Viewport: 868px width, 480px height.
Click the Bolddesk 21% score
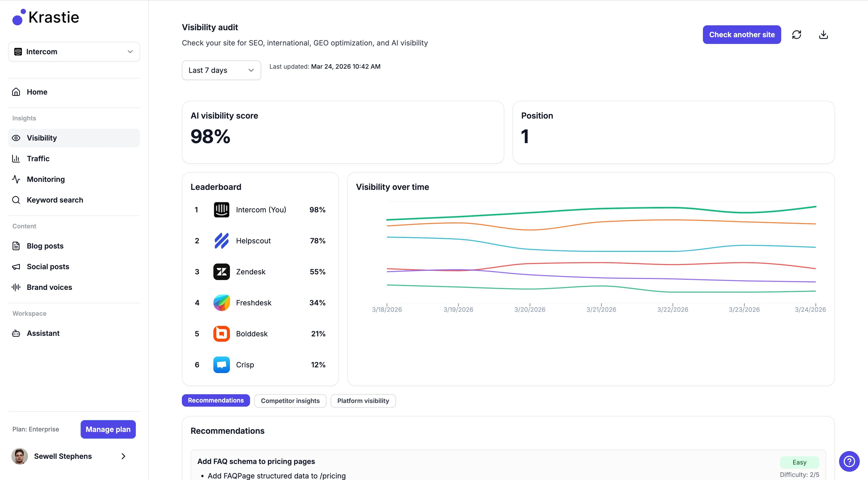[x=318, y=334]
